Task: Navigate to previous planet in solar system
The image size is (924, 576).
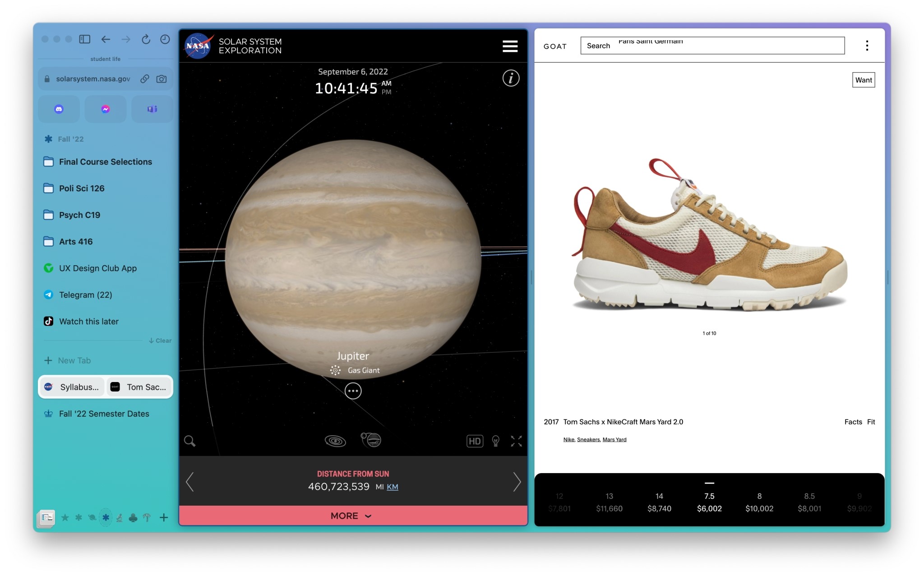Action: [x=190, y=481]
